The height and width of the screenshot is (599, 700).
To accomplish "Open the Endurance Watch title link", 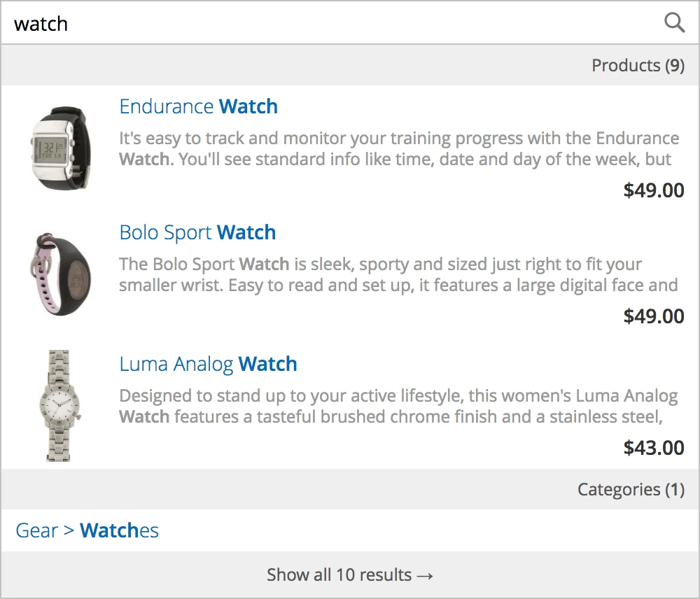I will click(198, 106).
